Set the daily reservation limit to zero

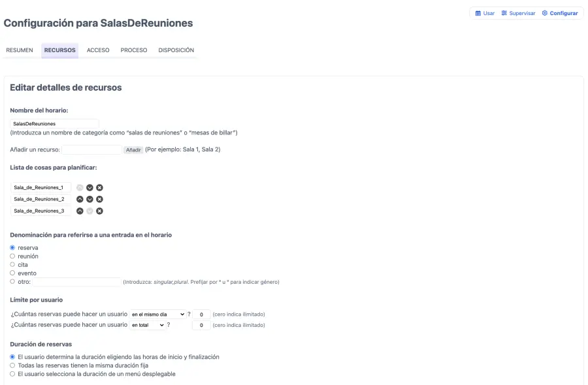[x=201, y=314]
